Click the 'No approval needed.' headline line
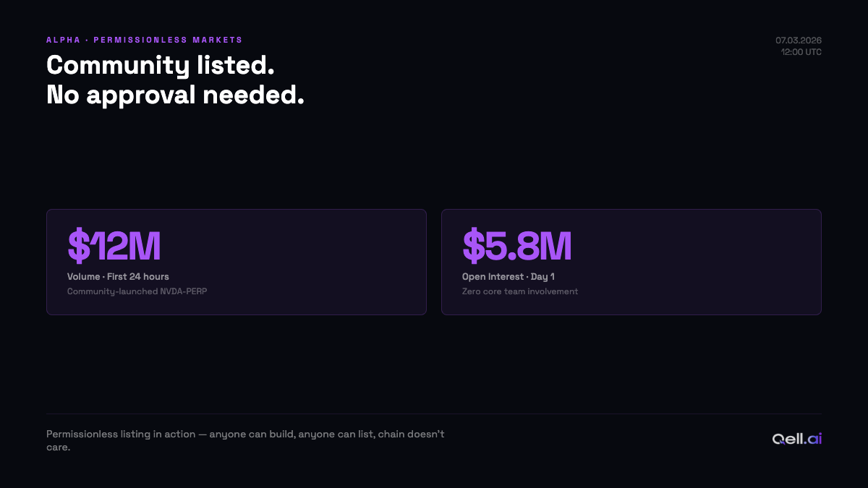Screen dimensions: 868x488 coord(175,95)
